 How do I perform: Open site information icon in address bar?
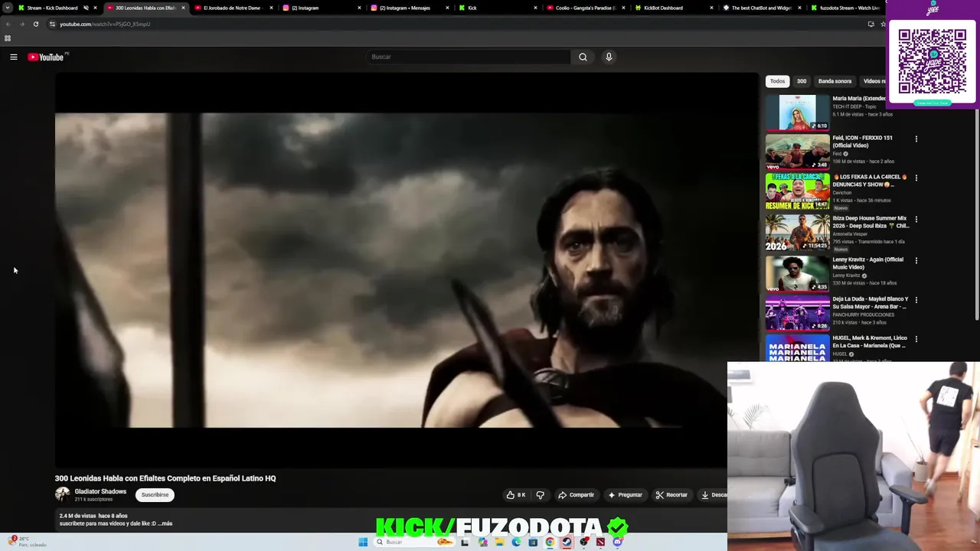[52, 24]
